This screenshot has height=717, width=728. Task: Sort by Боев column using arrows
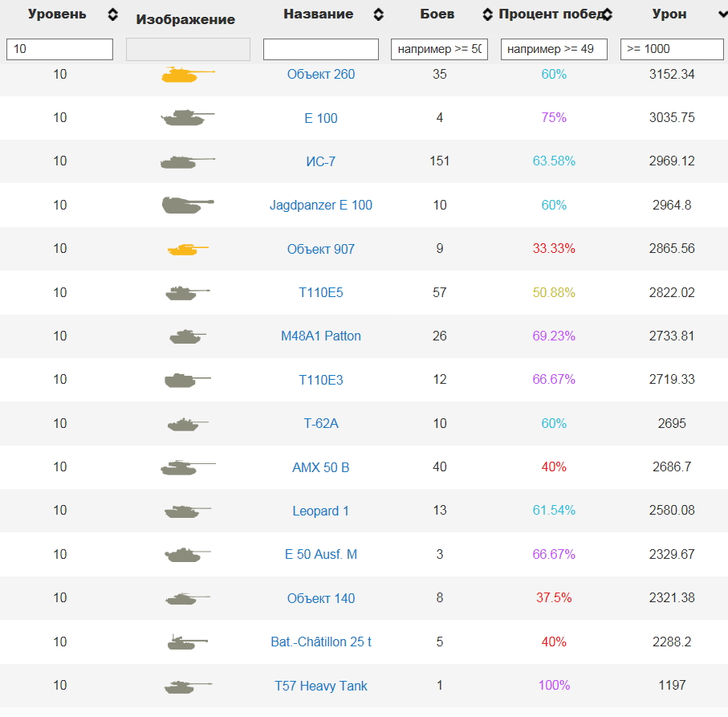pyautogui.click(x=487, y=14)
